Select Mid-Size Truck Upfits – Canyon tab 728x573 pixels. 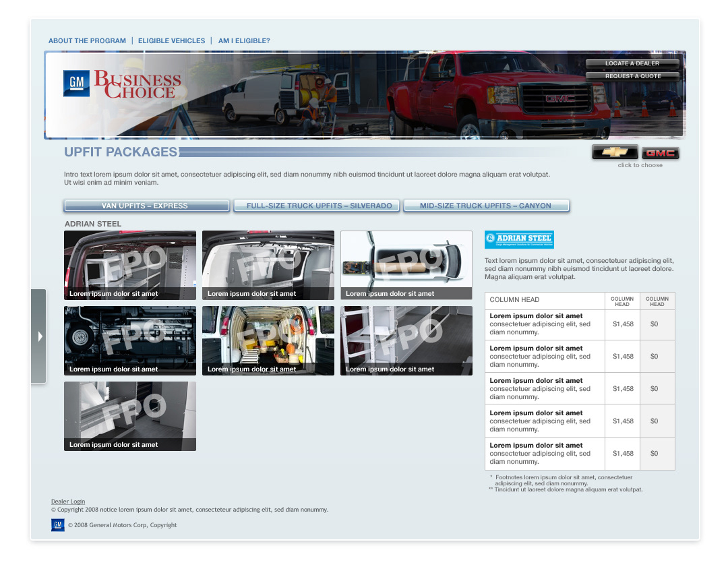486,206
